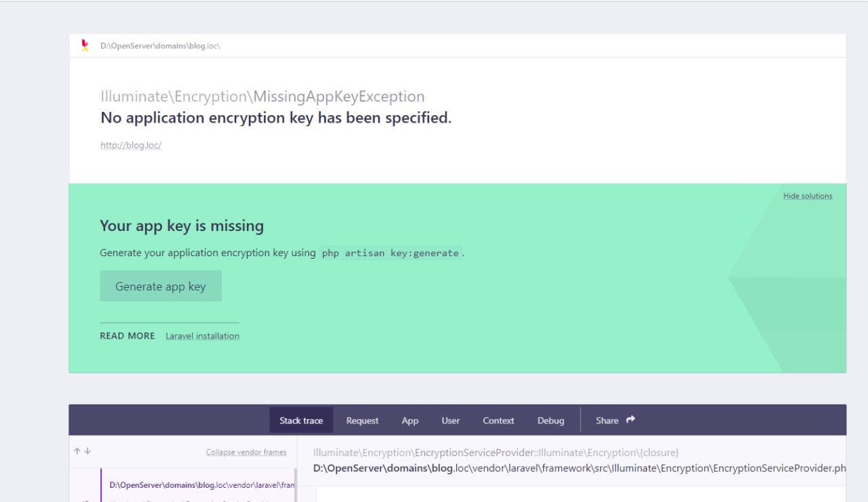Open the Laravel installation link

click(x=202, y=336)
